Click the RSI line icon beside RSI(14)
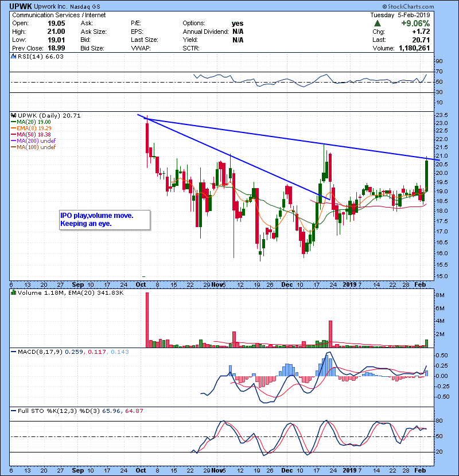Viewport: 459px width, 476px height. [14, 56]
